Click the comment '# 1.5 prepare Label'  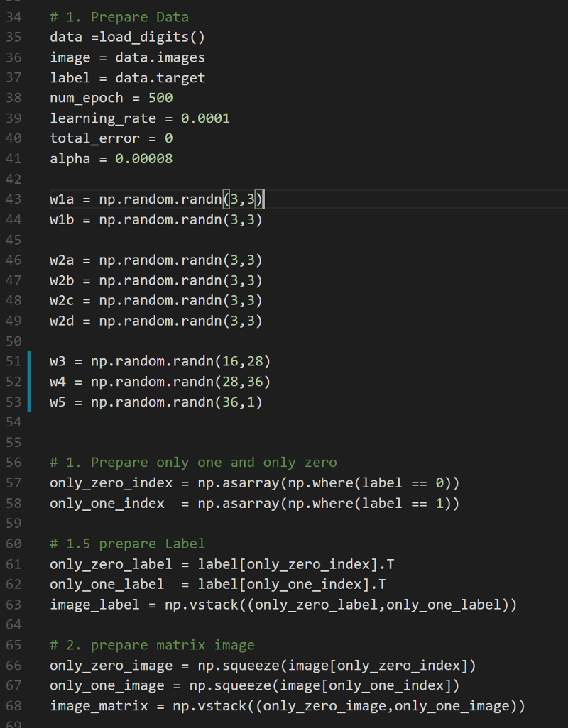click(x=127, y=544)
